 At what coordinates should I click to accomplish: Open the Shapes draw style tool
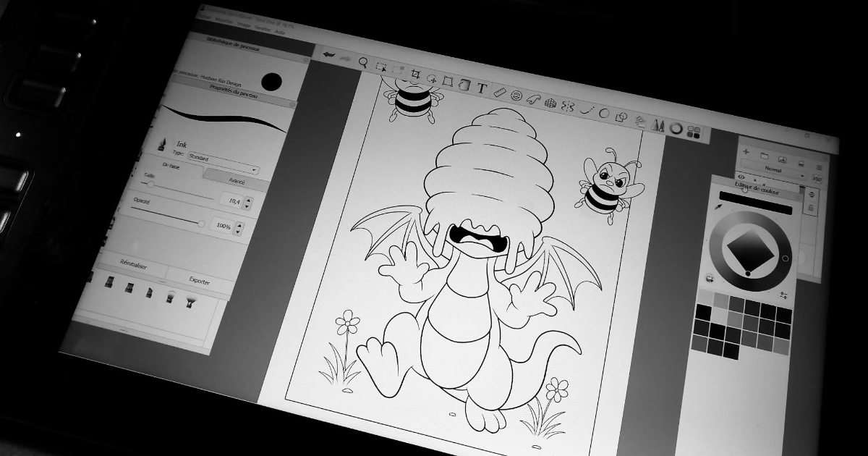click(620, 117)
